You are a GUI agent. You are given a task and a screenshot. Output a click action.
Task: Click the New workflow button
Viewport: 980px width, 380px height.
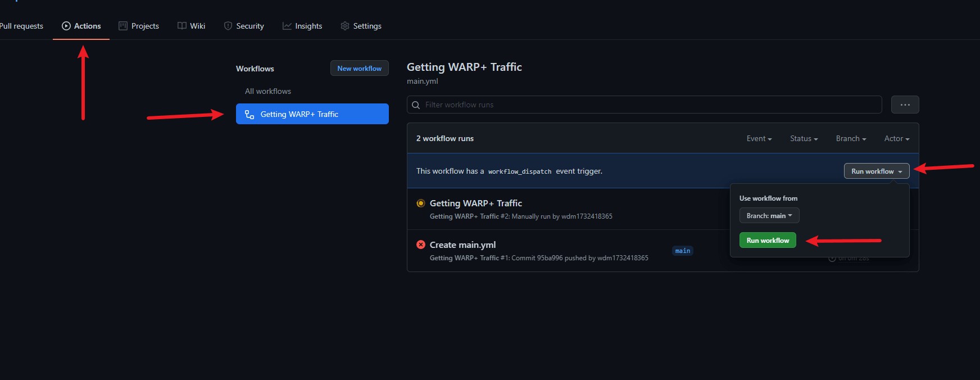coord(359,69)
